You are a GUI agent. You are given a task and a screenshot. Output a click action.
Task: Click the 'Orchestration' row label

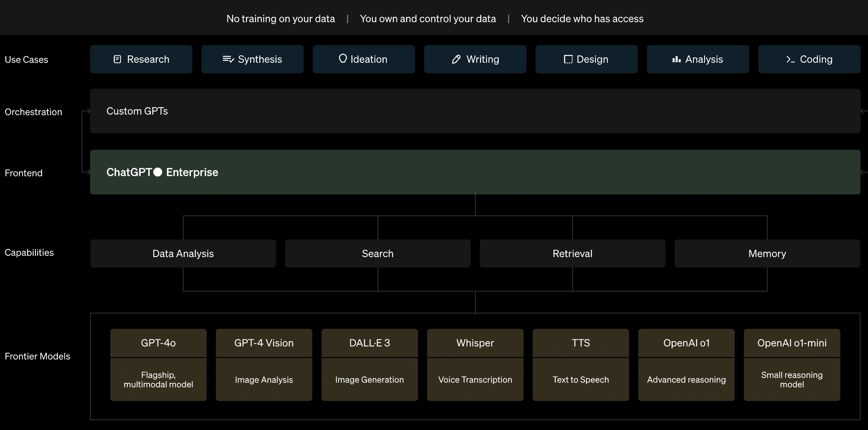(33, 112)
